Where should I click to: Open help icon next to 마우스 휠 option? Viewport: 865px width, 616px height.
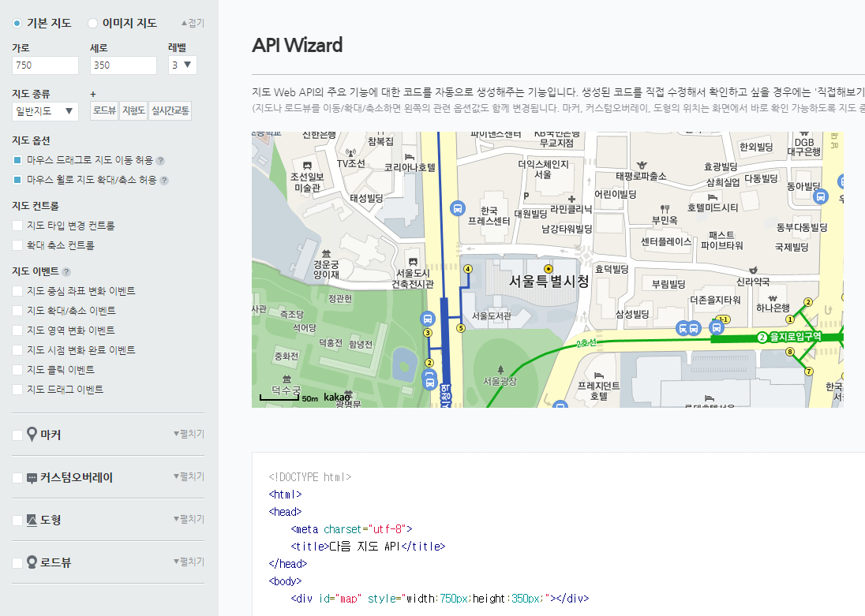click(x=164, y=181)
